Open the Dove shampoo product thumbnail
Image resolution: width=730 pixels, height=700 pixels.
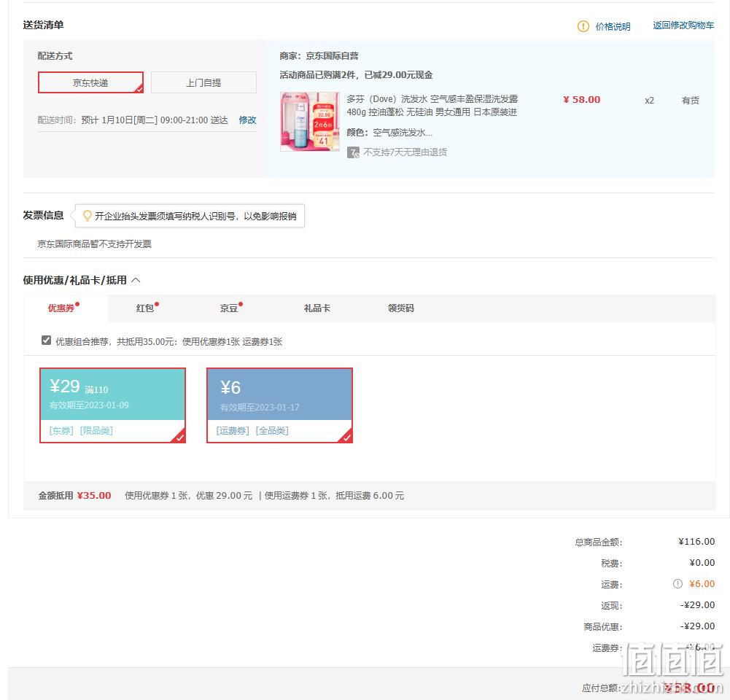(x=310, y=122)
